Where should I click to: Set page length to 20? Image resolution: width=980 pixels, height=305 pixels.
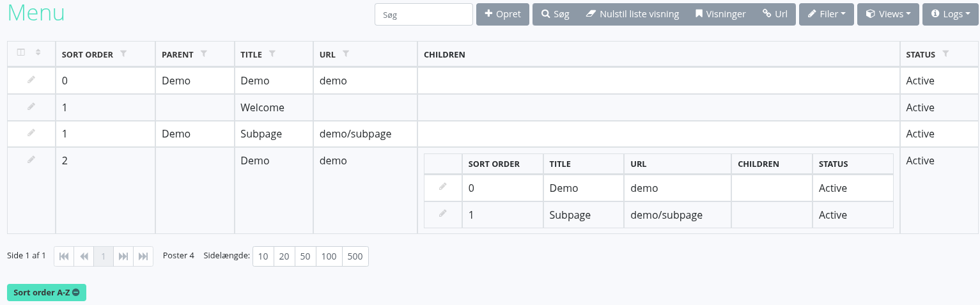pyautogui.click(x=284, y=256)
